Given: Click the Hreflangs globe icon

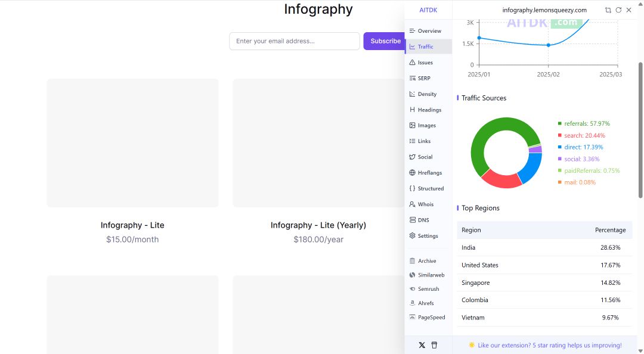Looking at the screenshot, I should (x=413, y=172).
